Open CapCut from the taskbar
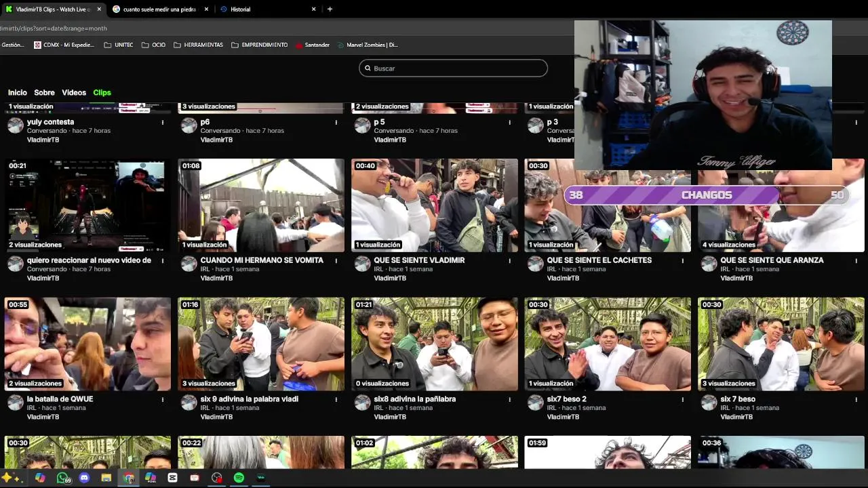The width and height of the screenshot is (868, 488). tap(172, 478)
